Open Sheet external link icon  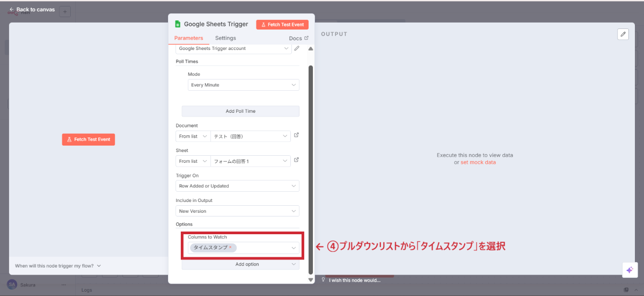point(296,160)
